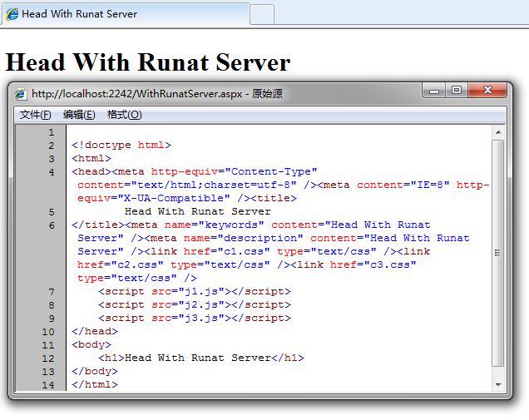Click the large Head With Runat Server heading
Viewport: 529px width, 420px height.
click(x=148, y=63)
